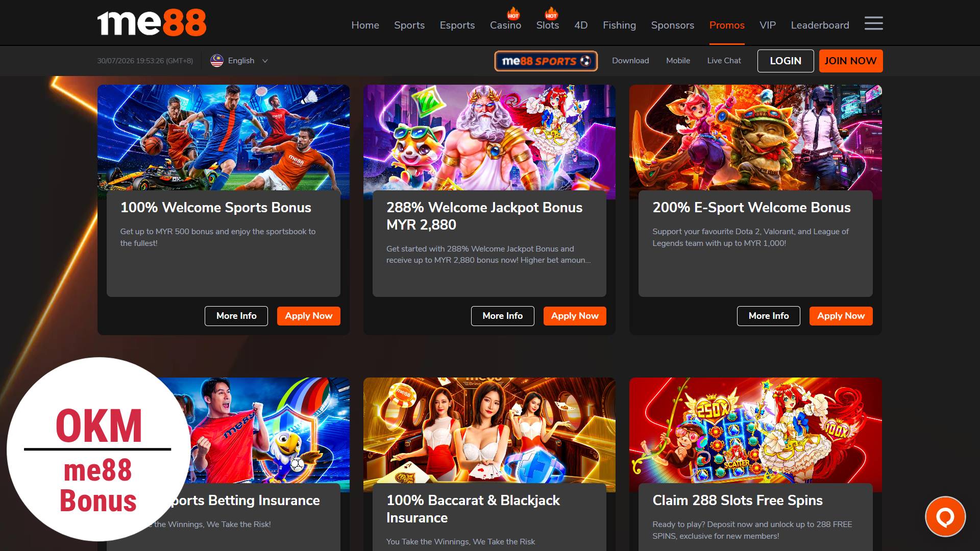Click the me88 logo
This screenshot has width=980, height=551.
152,23
